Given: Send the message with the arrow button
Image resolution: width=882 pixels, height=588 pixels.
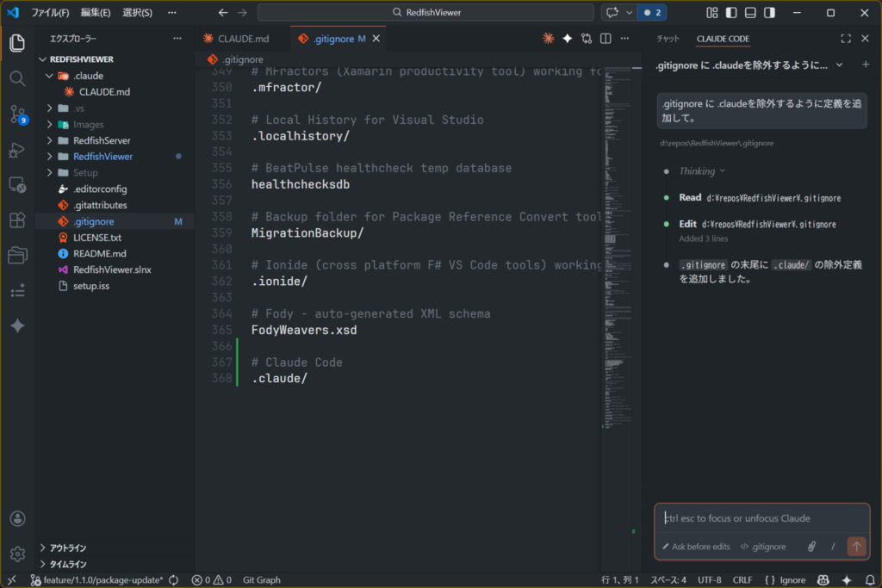Looking at the screenshot, I should pos(857,547).
